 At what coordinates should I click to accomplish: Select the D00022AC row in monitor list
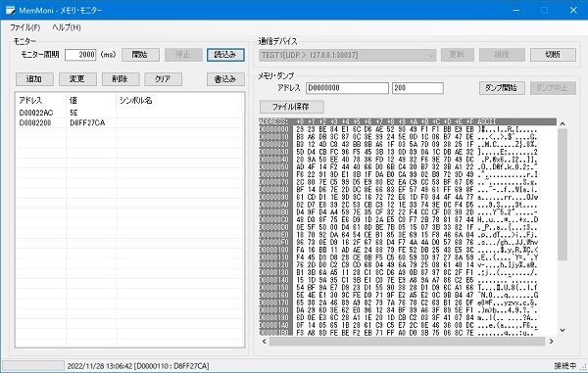(x=129, y=113)
